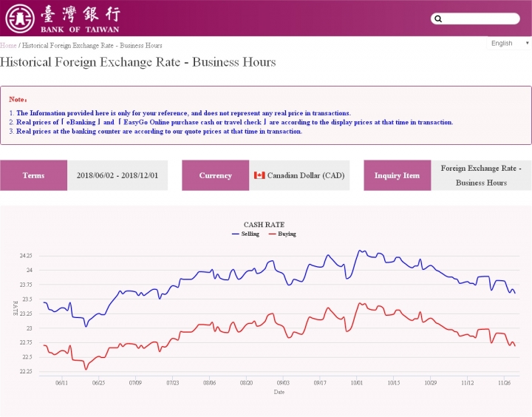The width and height of the screenshot is (532, 417).
Task: Toggle the Buying series in chart legend
Action: click(282, 234)
